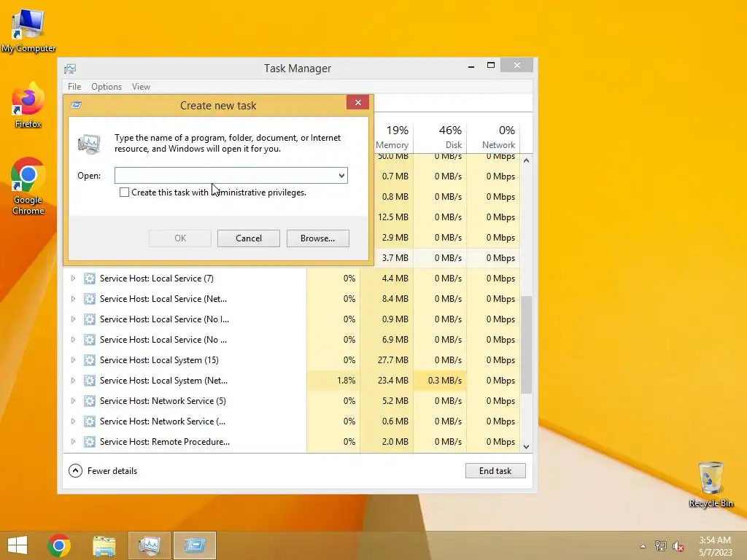747x560 pixels.
Task: Open the Recycle Bin icon
Action: 711,485
